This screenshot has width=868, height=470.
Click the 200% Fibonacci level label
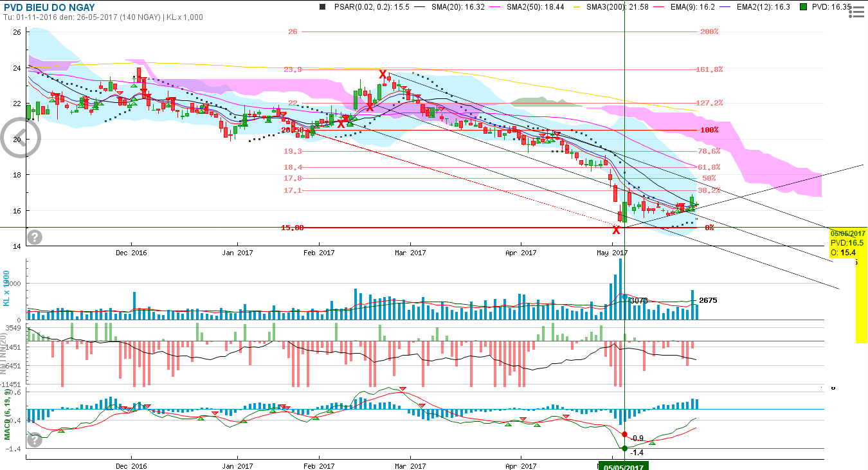[709, 32]
